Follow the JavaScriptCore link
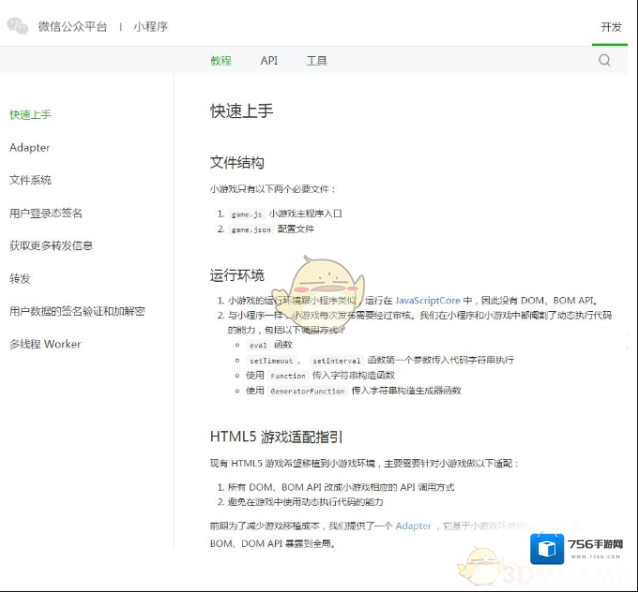 427,300
